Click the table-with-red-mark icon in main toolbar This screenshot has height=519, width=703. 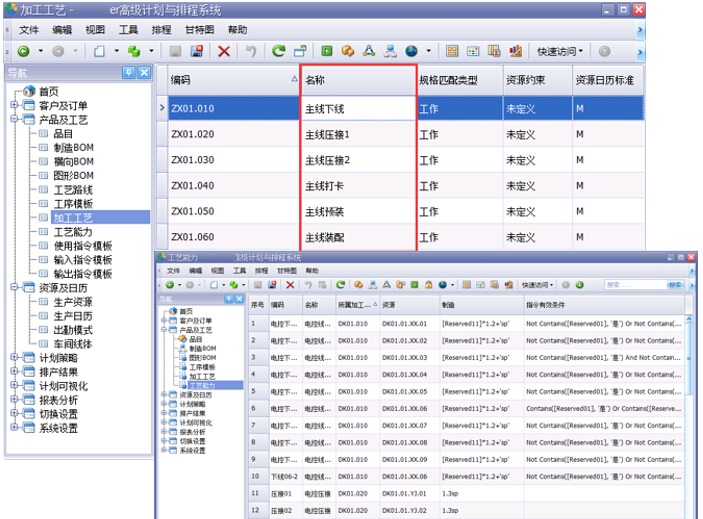point(494,52)
